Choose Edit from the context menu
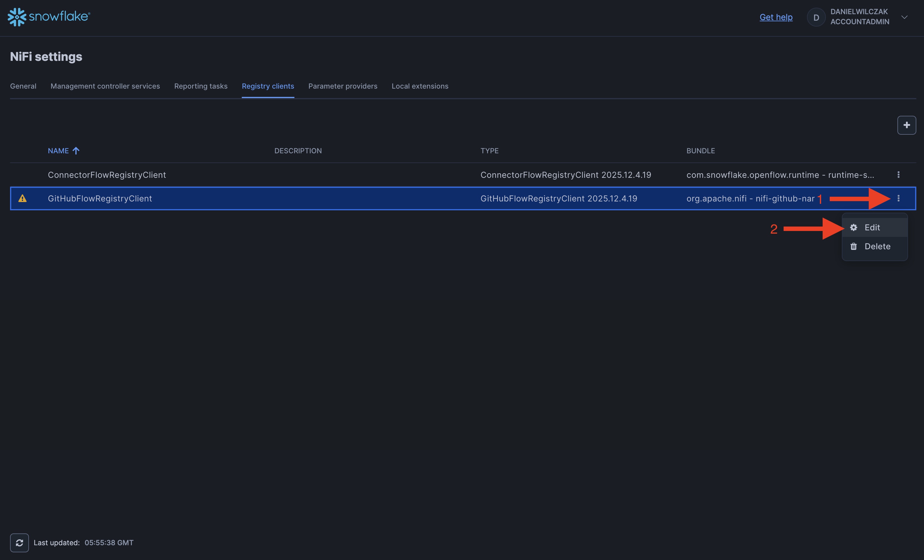This screenshot has width=924, height=560. click(872, 227)
